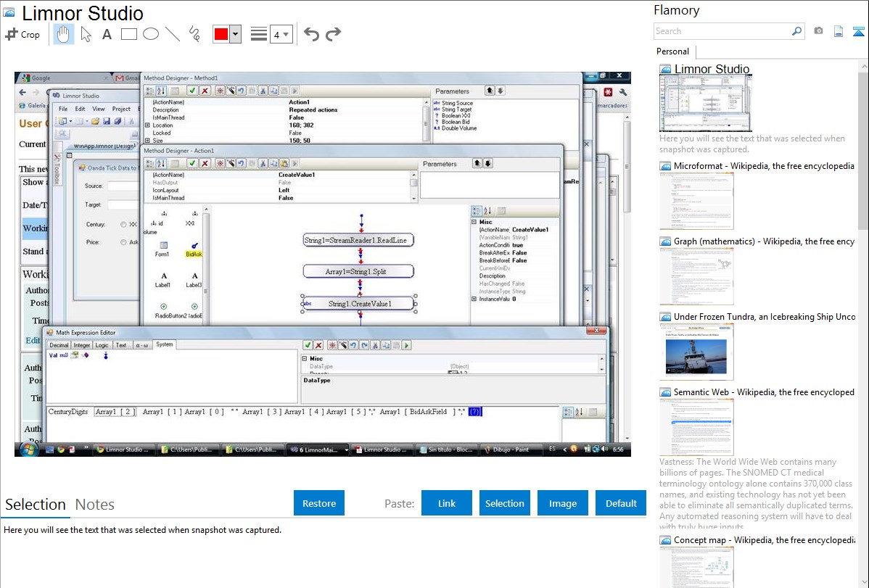
Task: Click the magnifier search icon
Action: [796, 31]
